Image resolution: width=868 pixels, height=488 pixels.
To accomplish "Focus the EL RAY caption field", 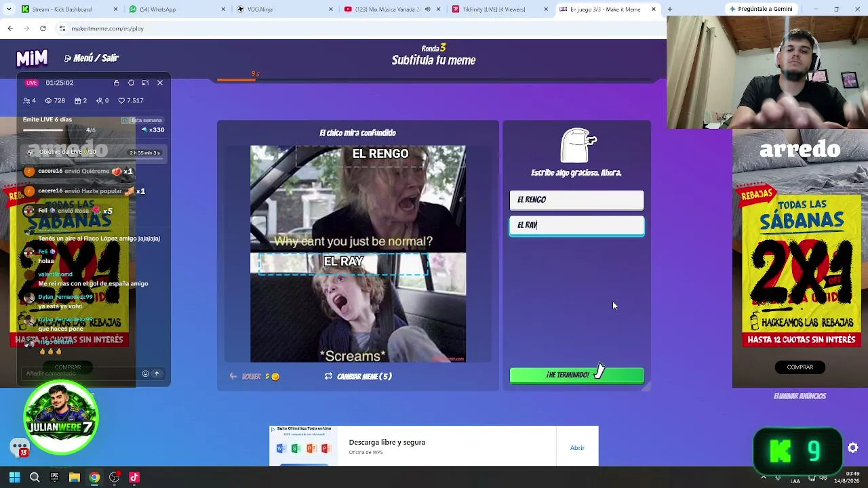I will 576,225.
